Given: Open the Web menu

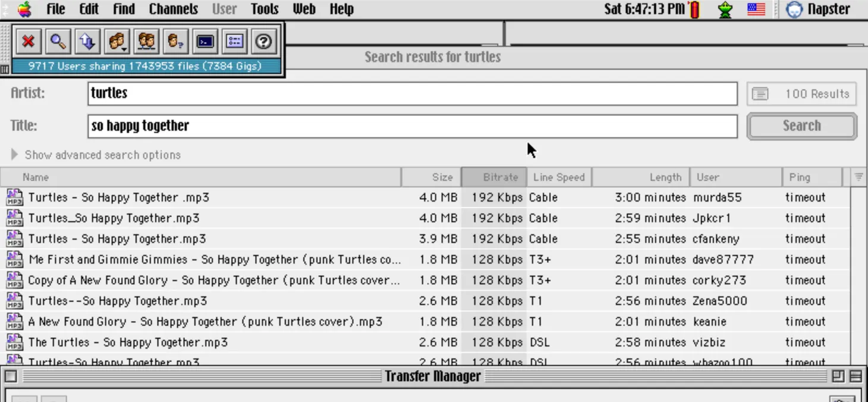Looking at the screenshot, I should [304, 9].
